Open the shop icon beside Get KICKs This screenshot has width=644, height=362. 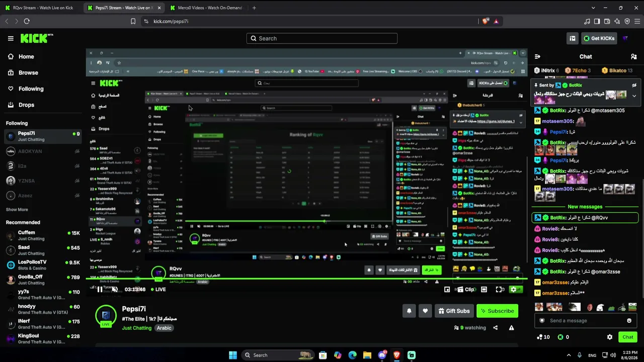573,38
